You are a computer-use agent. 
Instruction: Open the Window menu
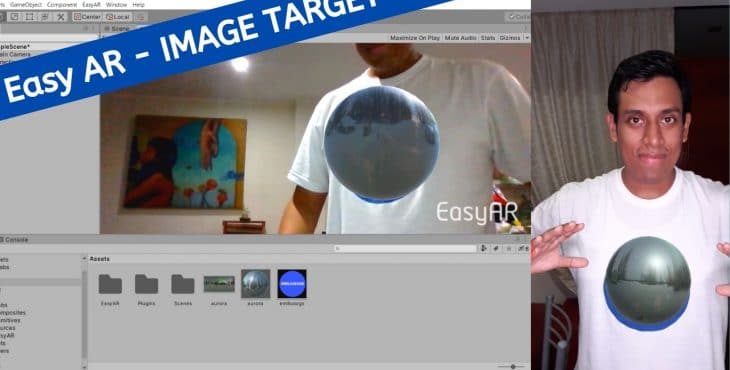[x=116, y=5]
